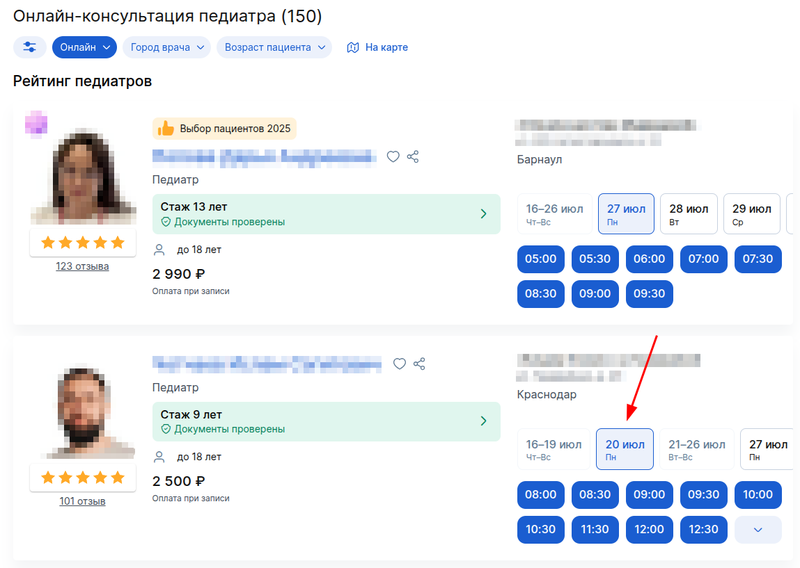Book the 12:00 time slot
The width and height of the screenshot is (800, 568).
pos(649,530)
